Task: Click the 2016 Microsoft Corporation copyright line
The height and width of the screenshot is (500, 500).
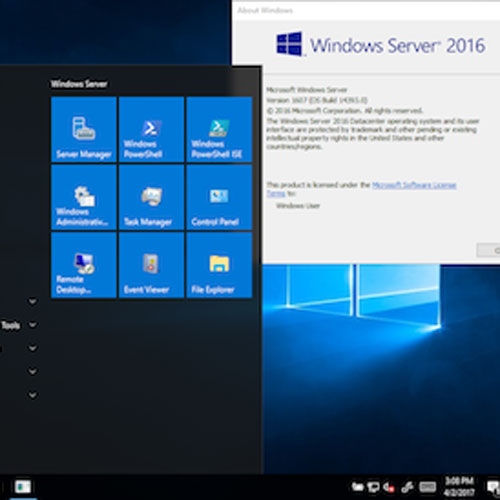Action: (x=344, y=110)
